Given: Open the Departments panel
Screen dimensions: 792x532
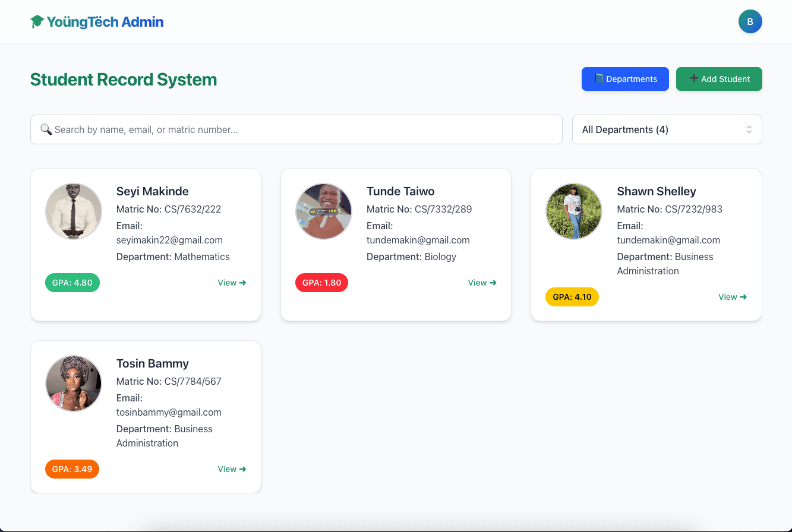Looking at the screenshot, I should tap(625, 78).
